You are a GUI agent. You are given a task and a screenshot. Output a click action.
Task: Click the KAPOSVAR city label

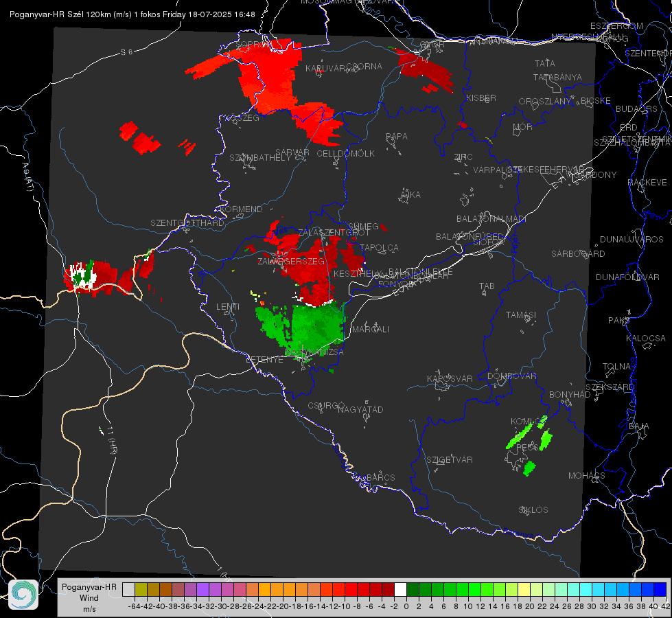[450, 379]
